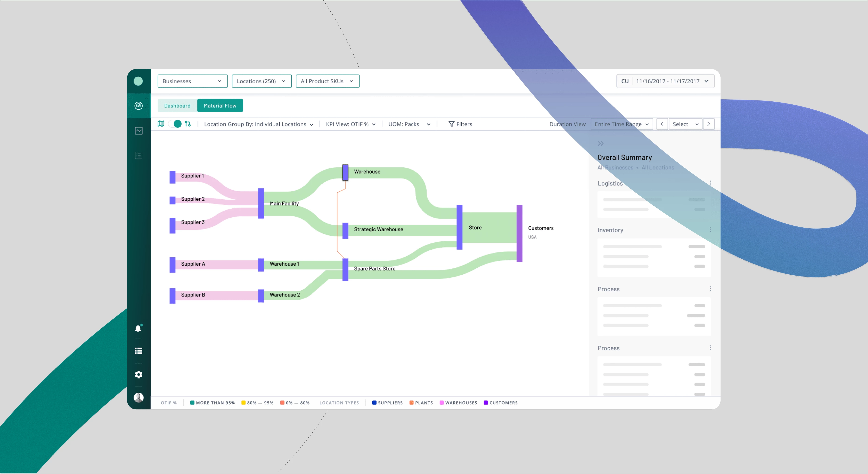The width and height of the screenshot is (868, 474).
Task: Select the flow diagram view icon
Action: 188,124
